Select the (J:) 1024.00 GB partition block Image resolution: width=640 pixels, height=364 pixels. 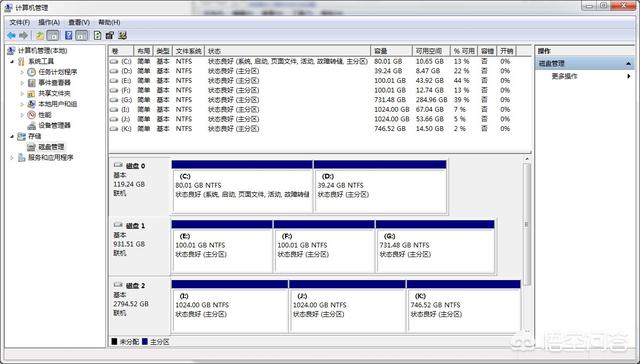click(347, 306)
